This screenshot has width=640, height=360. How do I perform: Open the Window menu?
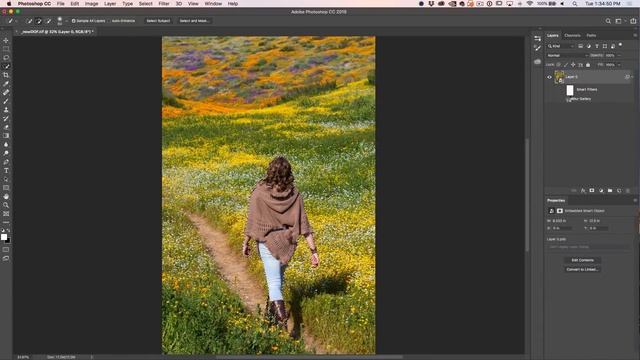point(213,4)
